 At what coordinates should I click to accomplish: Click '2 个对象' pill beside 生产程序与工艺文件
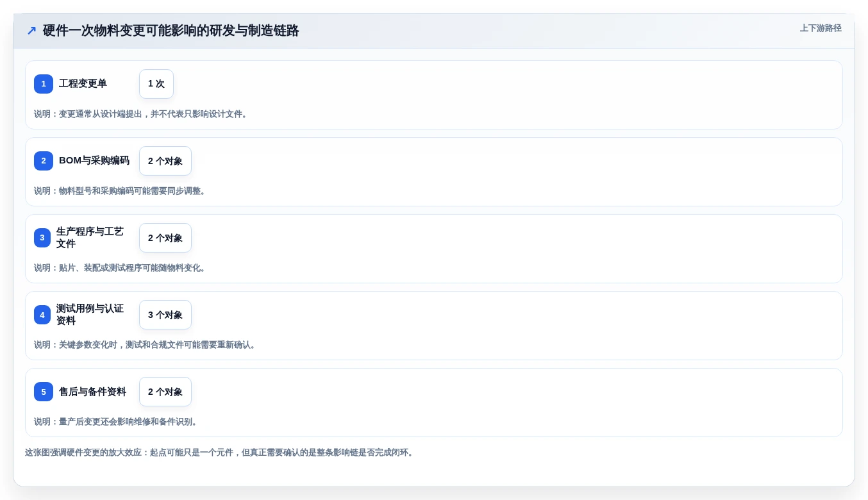(x=165, y=238)
